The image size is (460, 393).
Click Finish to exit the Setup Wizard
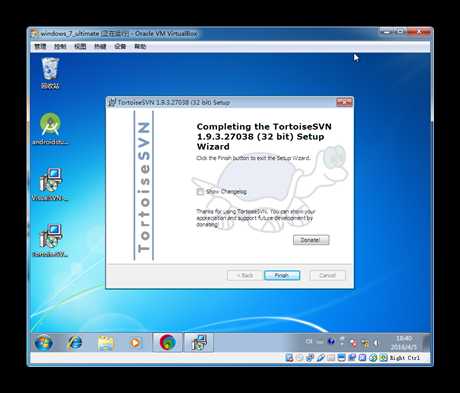(x=282, y=275)
